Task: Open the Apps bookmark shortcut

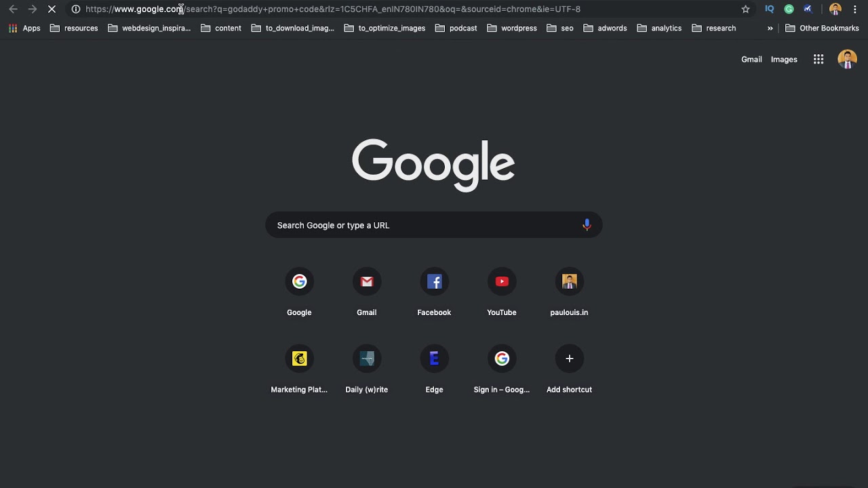Action: click(24, 28)
